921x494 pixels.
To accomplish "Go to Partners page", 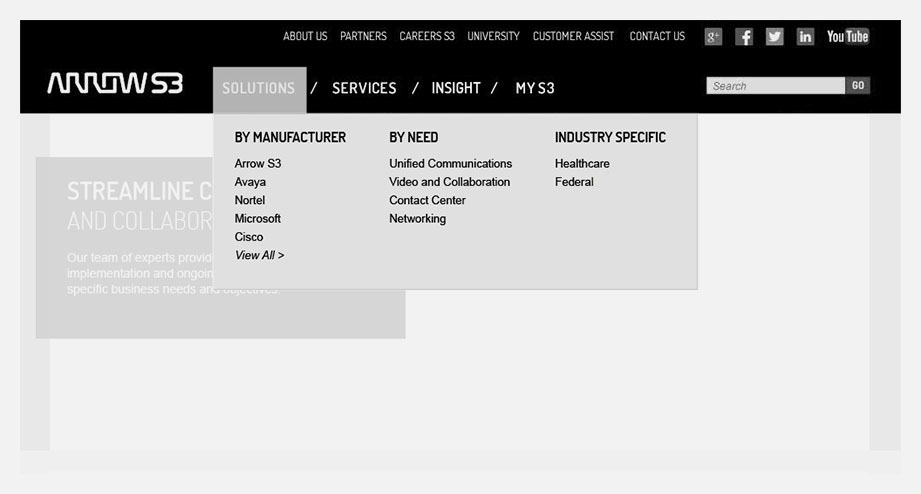I will (x=363, y=36).
